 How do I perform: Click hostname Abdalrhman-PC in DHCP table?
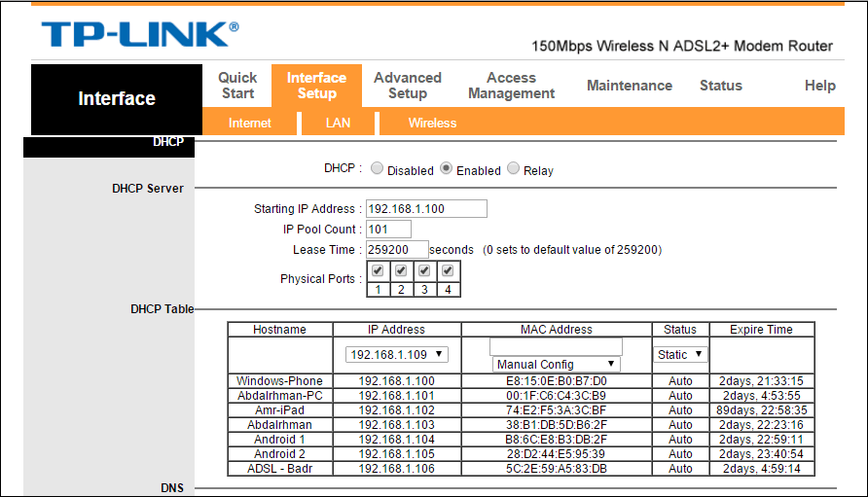[279, 396]
